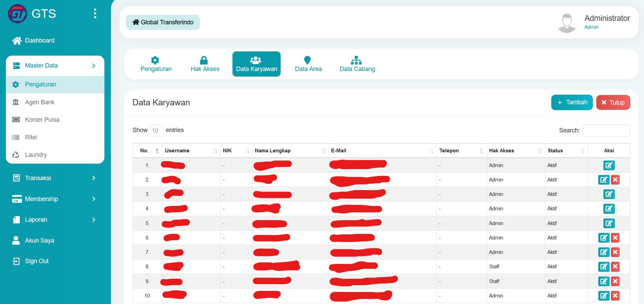Go to Dashboard in the sidebar

click(33, 40)
